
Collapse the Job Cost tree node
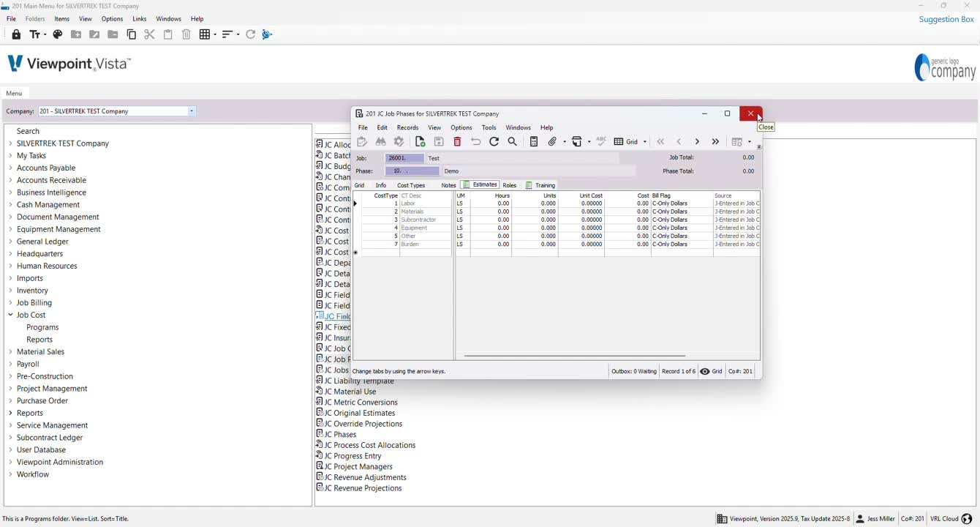click(10, 315)
